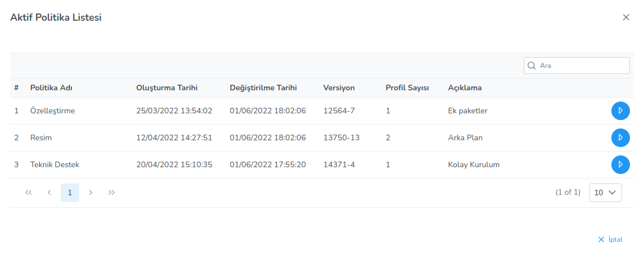Type in the Ara search field
644x257 pixels.
[582, 66]
